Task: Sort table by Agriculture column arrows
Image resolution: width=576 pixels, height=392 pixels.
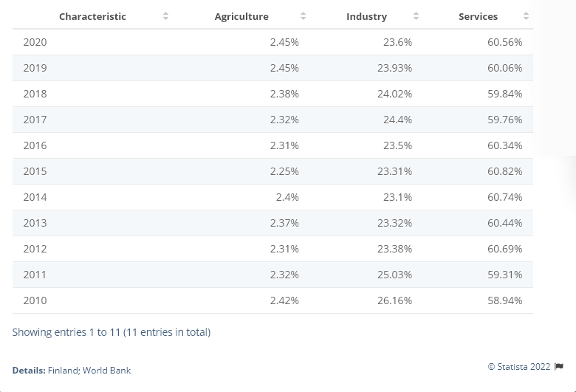Action: point(303,16)
